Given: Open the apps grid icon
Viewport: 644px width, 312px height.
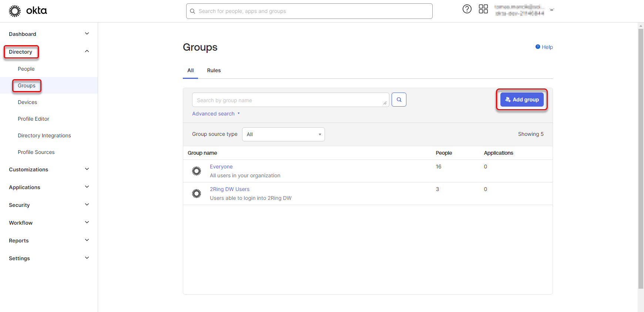Looking at the screenshot, I should tap(483, 9).
